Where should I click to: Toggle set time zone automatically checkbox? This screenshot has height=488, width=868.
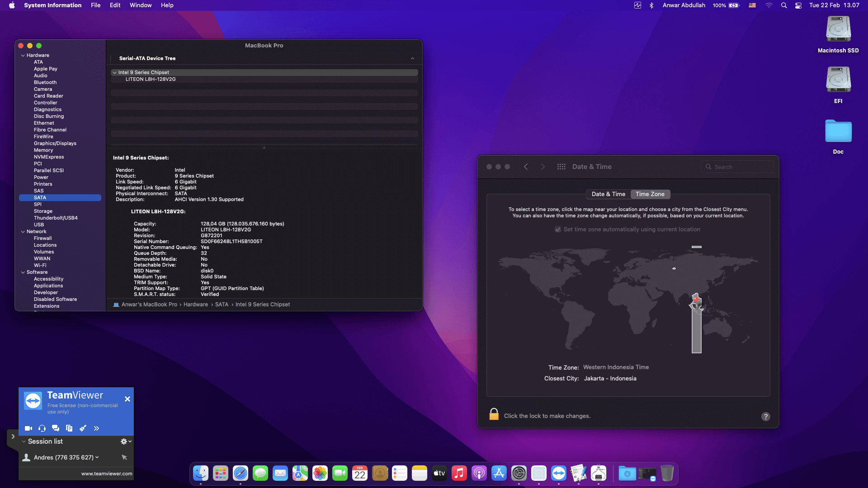tap(558, 230)
